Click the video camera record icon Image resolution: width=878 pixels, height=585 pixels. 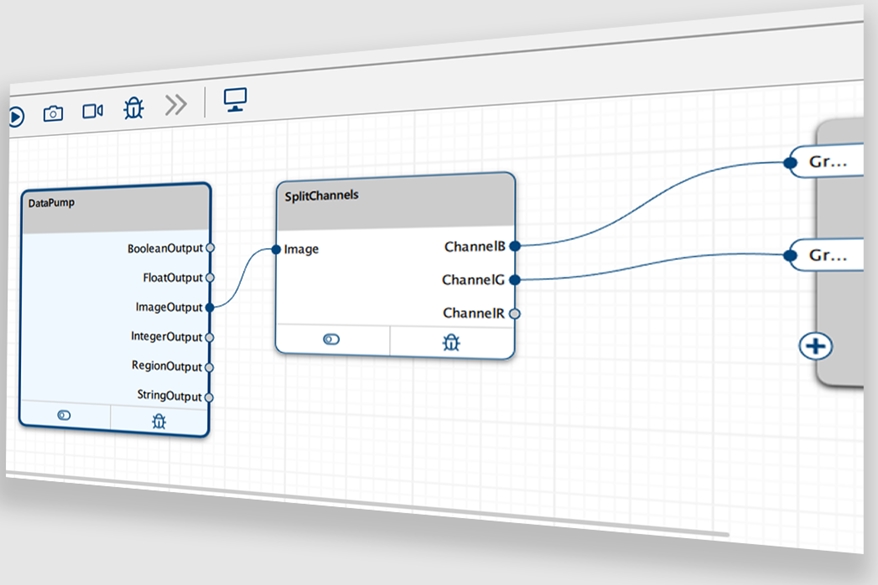click(x=93, y=111)
